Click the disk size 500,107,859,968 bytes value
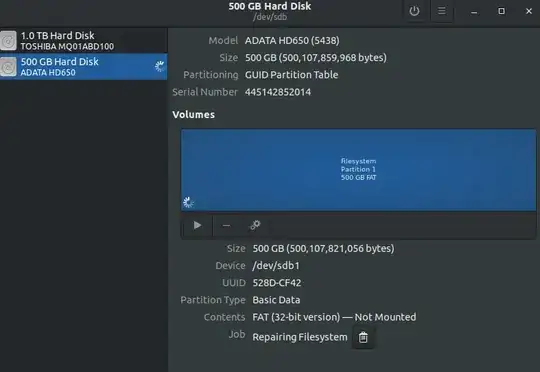This screenshot has height=372, width=540. click(316, 58)
